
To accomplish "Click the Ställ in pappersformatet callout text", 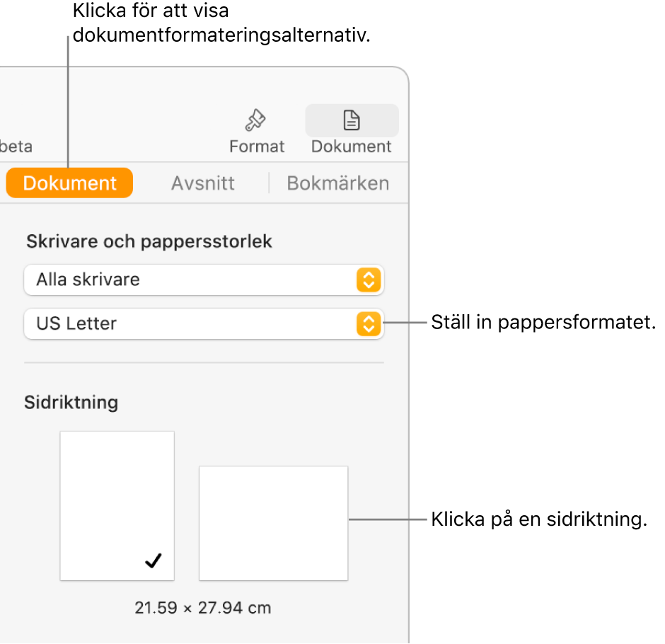I will [x=543, y=323].
